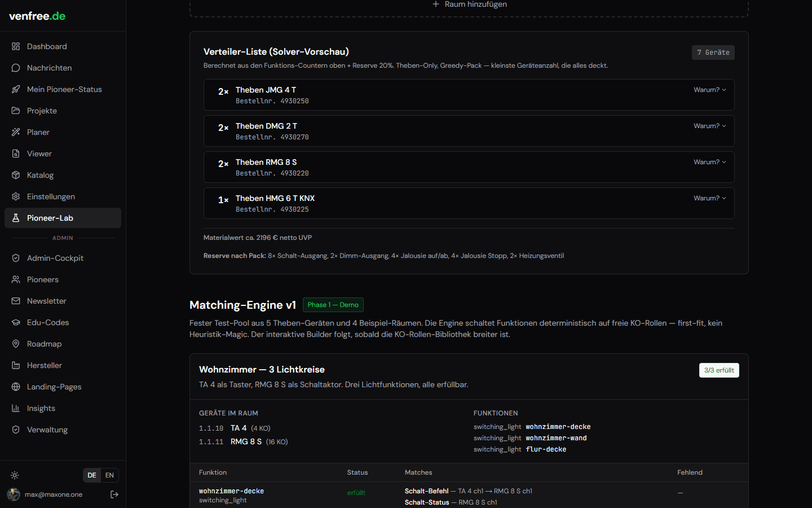
Task: Click the Newsletter envelope icon
Action: click(x=16, y=301)
